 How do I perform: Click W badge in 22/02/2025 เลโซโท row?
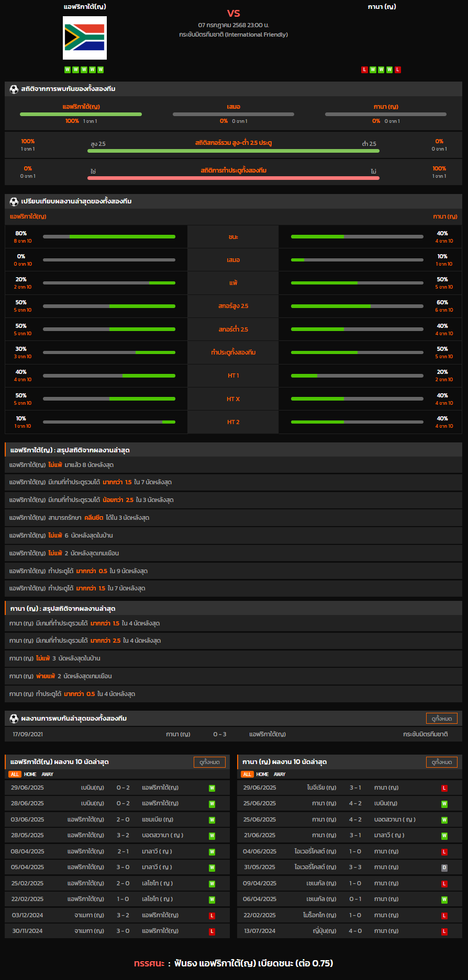(212, 899)
